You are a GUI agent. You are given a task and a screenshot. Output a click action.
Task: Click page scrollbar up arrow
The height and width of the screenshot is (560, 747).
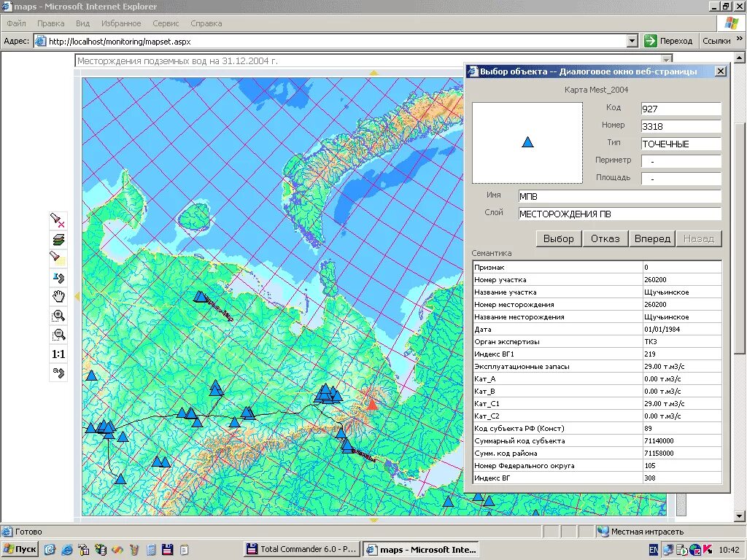pyautogui.click(x=740, y=58)
